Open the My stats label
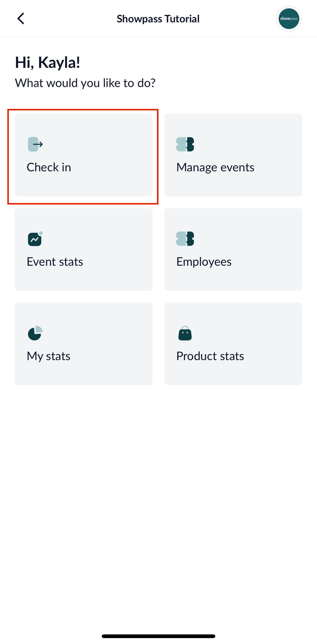Viewport: 317px width, 644px height. (x=48, y=356)
